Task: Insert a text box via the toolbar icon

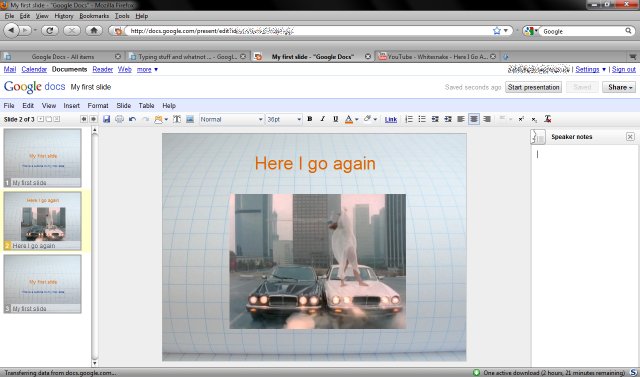Action: pos(177,119)
